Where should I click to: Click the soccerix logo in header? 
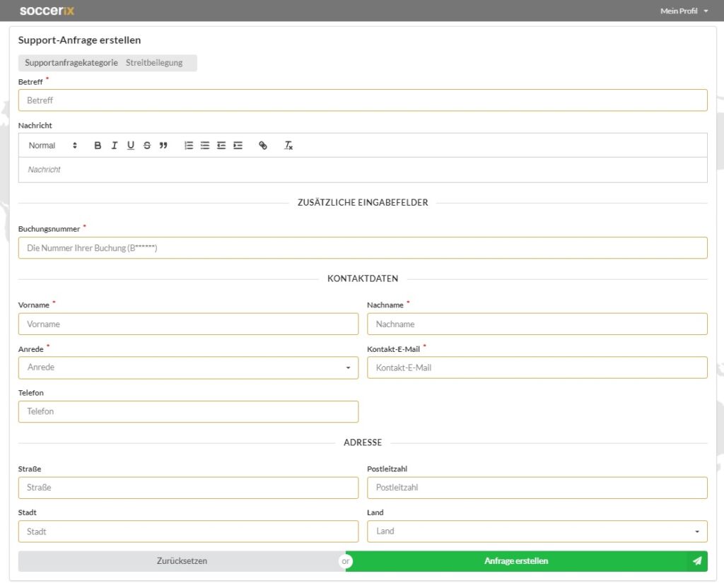click(47, 11)
